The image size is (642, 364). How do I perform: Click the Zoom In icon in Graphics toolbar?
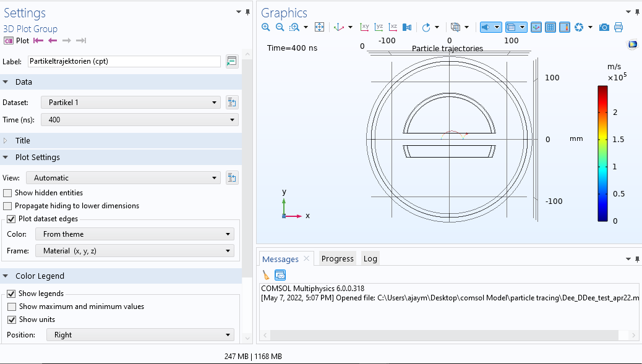tap(266, 27)
